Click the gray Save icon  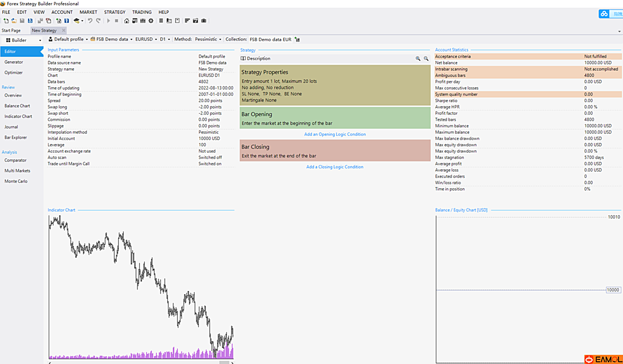click(x=22, y=21)
